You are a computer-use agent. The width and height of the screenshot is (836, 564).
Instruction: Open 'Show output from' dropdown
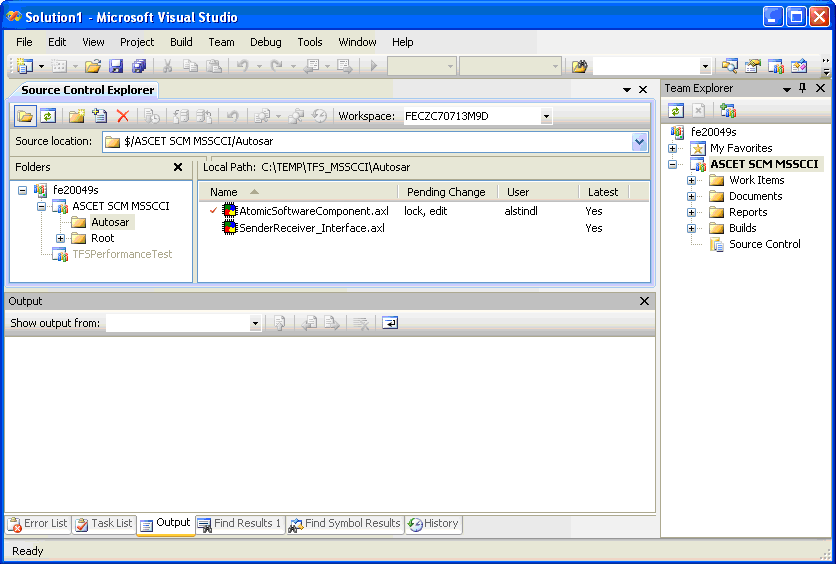(255, 323)
